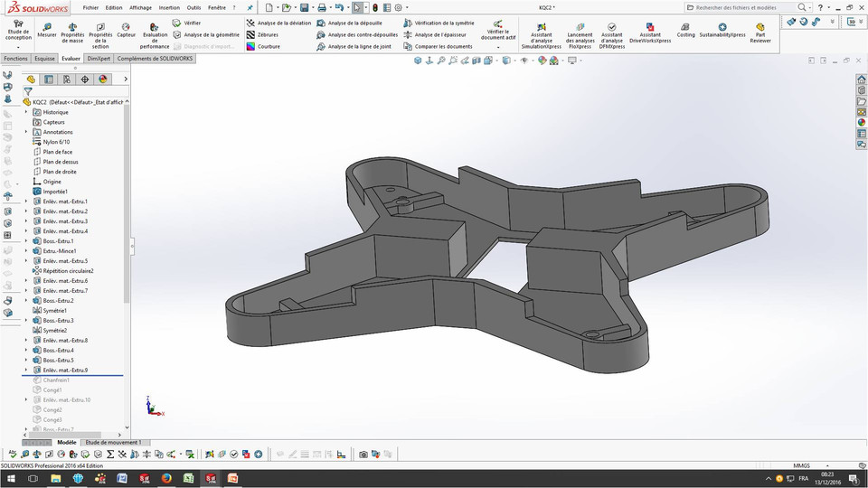Click the Courbure tool
The width and height of the screenshot is (868, 488).
269,46
